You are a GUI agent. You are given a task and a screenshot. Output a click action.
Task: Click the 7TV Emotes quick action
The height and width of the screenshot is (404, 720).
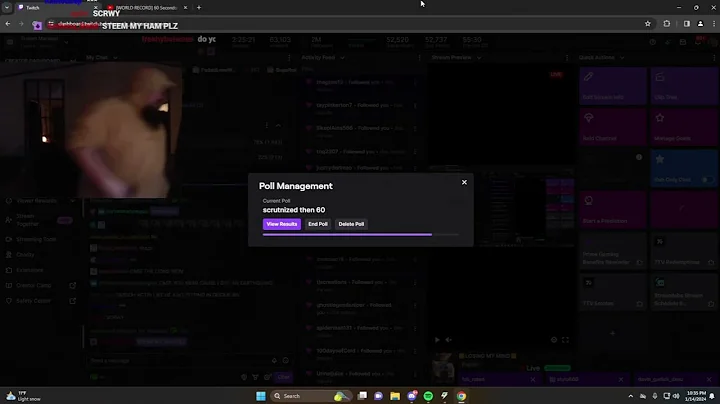(x=613, y=292)
